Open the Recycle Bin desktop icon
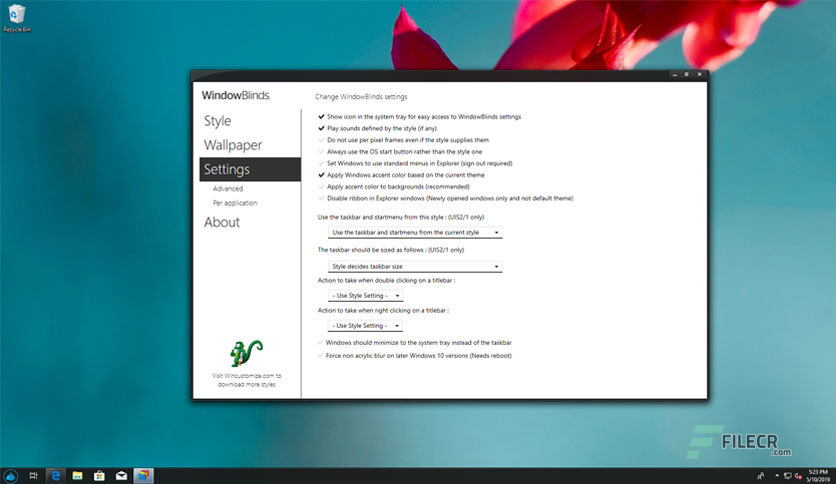 coord(17,18)
